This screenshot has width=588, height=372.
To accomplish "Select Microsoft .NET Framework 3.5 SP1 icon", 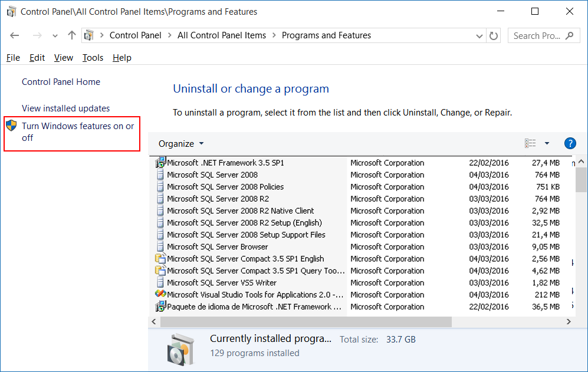I will coord(160,162).
